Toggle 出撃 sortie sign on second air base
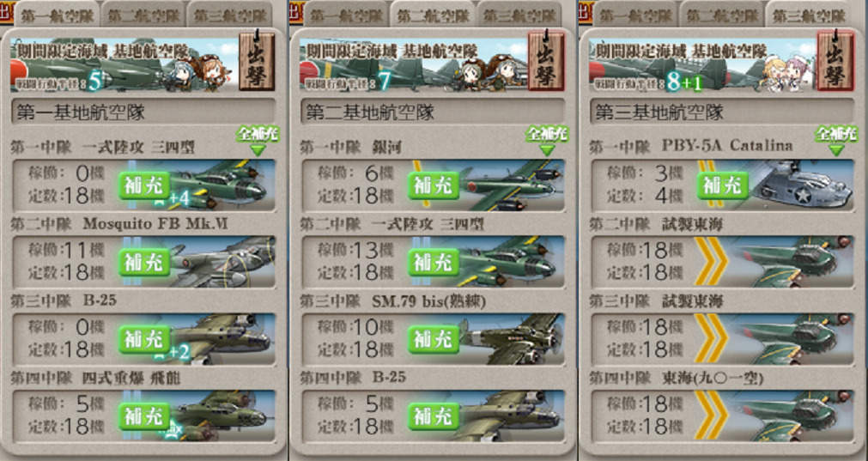The height and width of the screenshot is (461, 868). point(546,61)
